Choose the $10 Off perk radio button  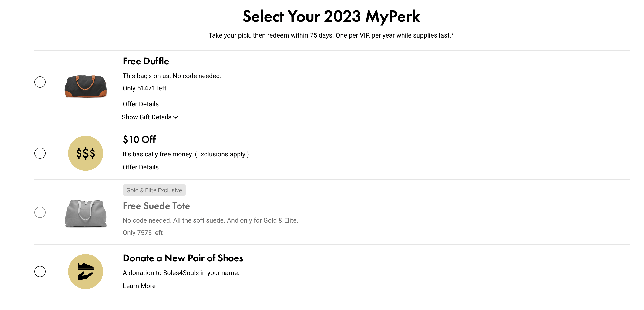coord(40,153)
